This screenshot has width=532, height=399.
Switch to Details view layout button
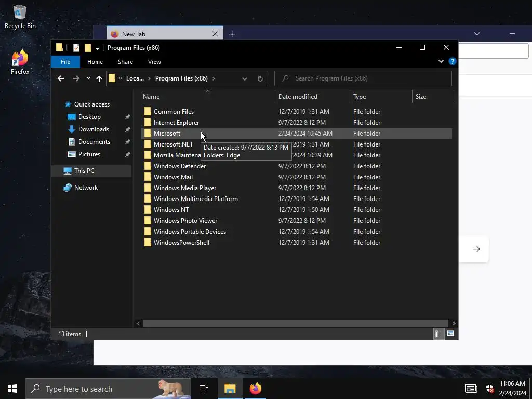tap(437, 334)
